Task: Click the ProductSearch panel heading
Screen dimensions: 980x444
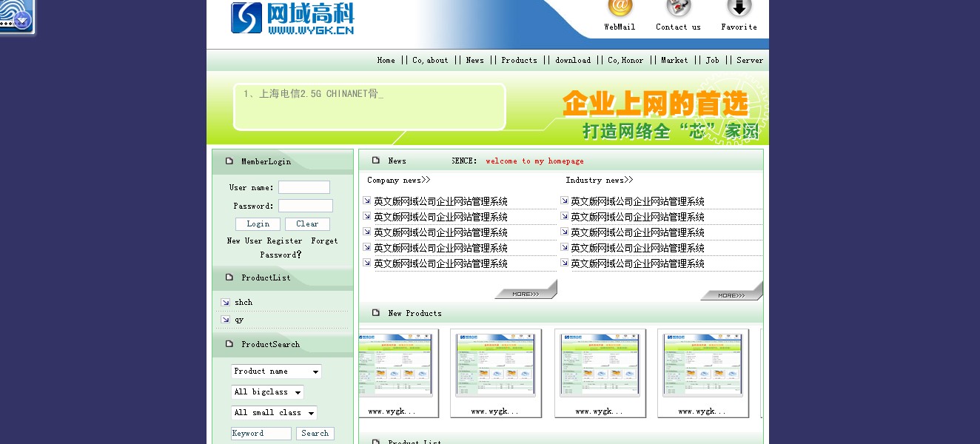Action: point(270,345)
